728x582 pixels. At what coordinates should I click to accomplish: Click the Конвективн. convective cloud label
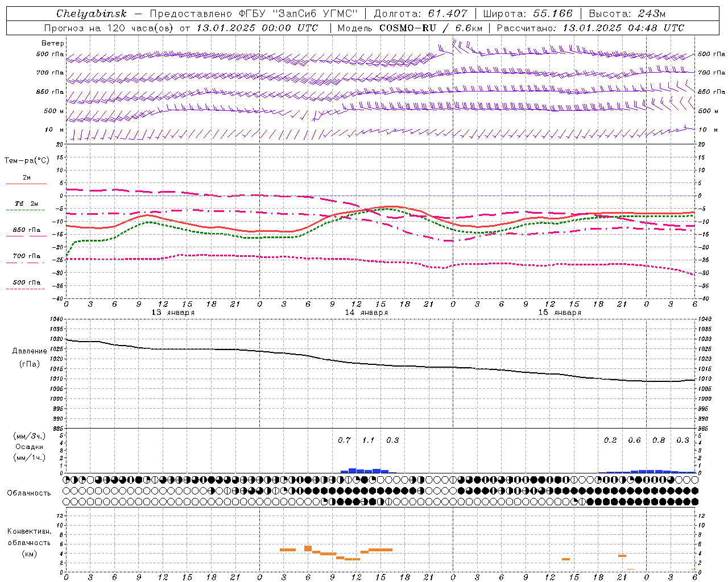(x=30, y=531)
